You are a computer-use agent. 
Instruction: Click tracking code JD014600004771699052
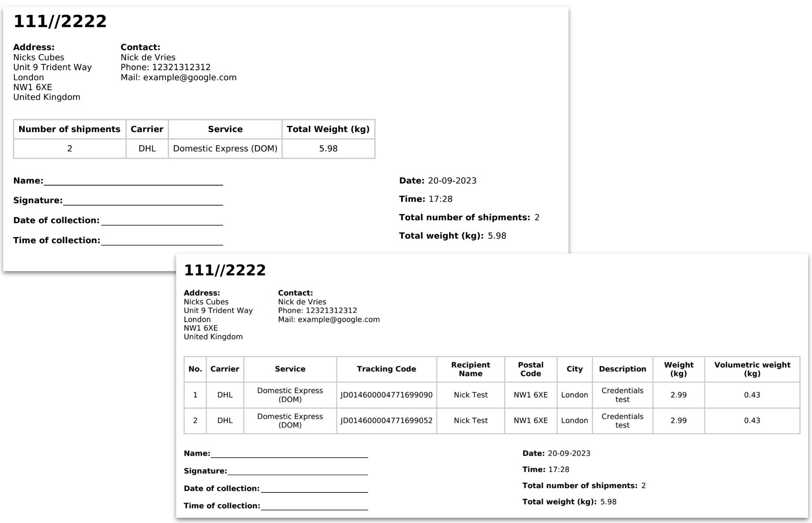click(386, 421)
